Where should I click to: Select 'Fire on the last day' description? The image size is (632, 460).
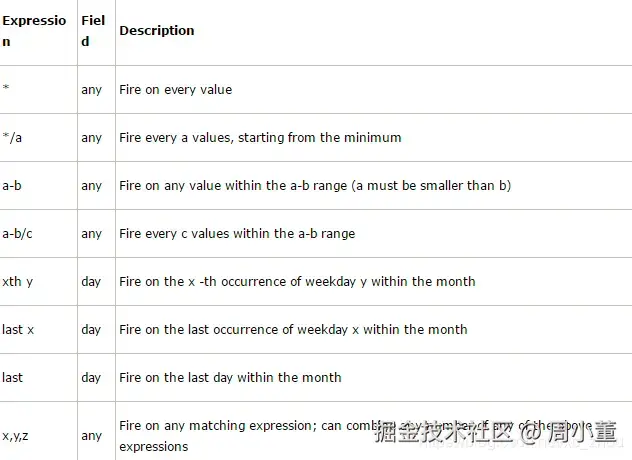pyautogui.click(x=230, y=378)
